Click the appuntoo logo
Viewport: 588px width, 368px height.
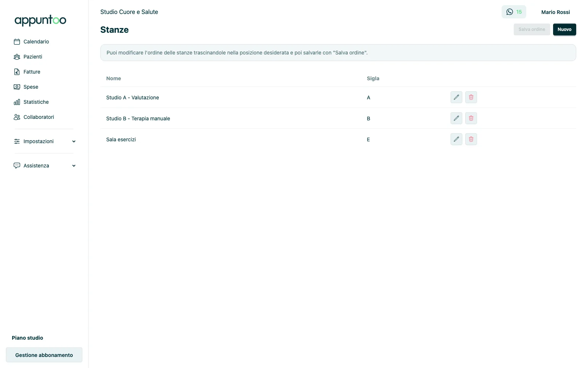(40, 20)
